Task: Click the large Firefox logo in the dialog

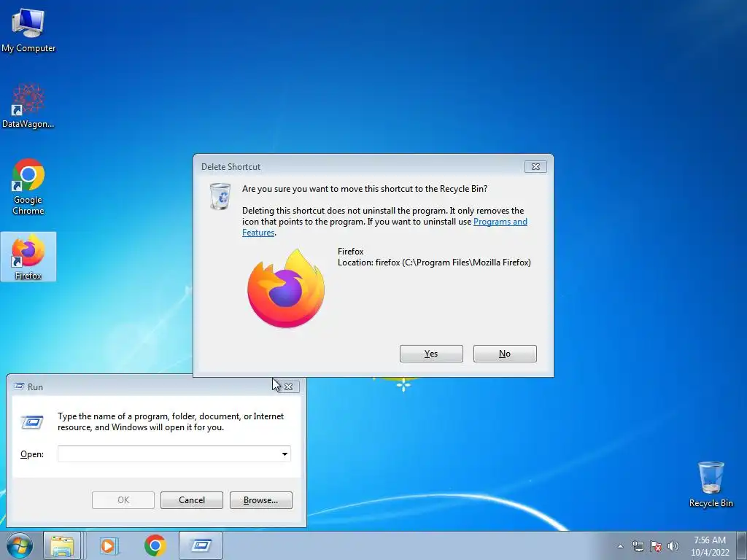Action: tap(286, 289)
